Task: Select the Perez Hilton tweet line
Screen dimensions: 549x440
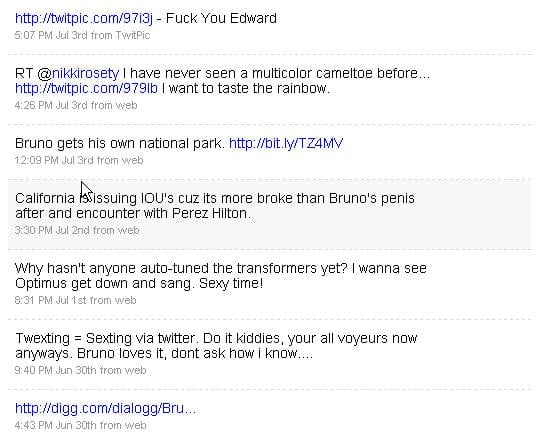Action: point(133,213)
